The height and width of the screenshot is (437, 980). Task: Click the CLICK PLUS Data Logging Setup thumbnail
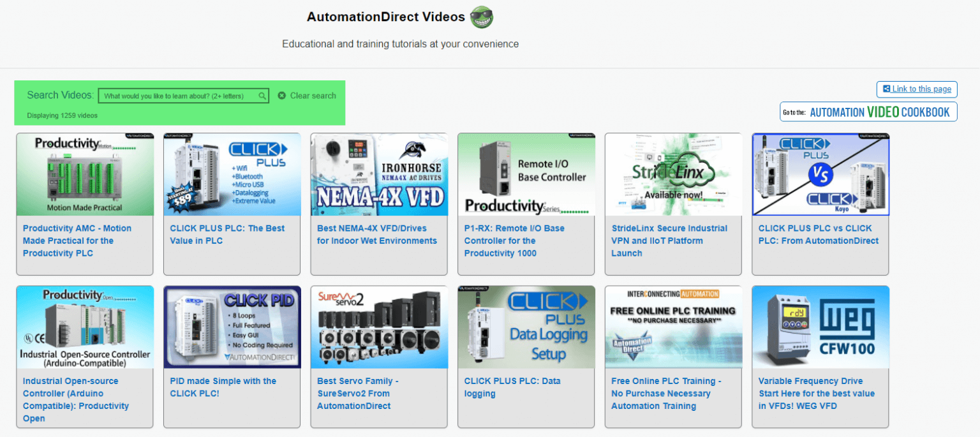point(526,327)
